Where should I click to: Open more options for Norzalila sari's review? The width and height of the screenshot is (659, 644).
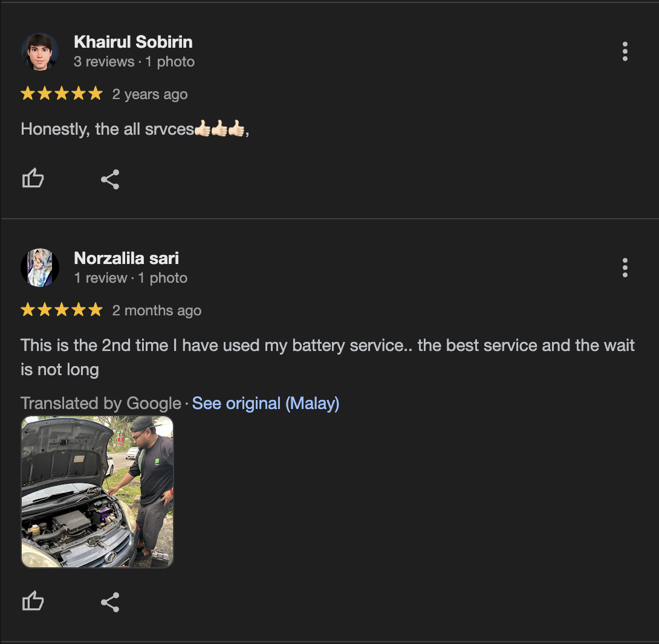coord(625,268)
